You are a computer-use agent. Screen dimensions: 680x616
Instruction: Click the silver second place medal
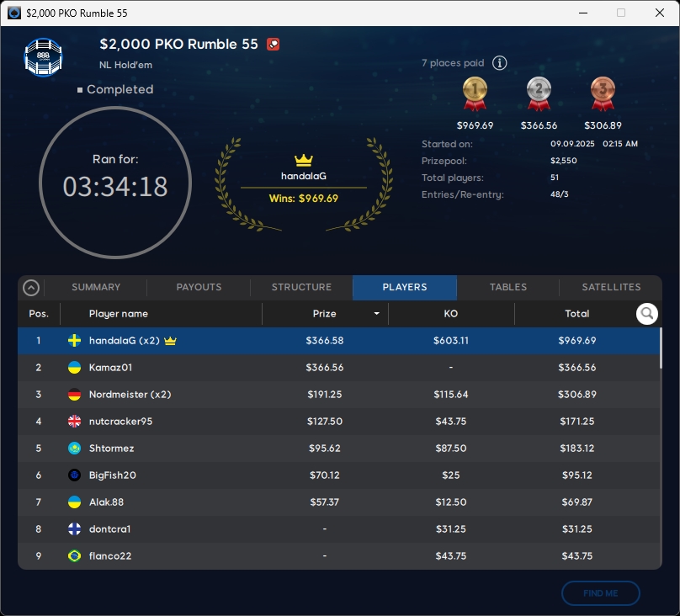[x=539, y=93]
